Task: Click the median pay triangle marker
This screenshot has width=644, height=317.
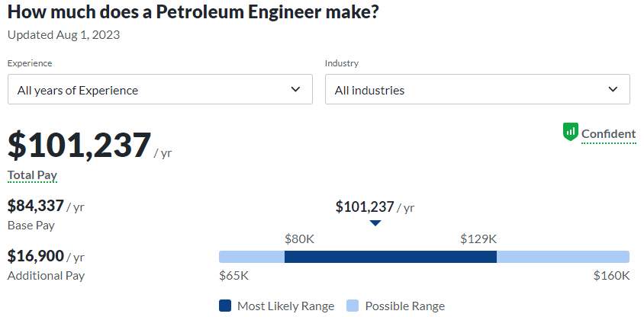Action: [x=375, y=223]
